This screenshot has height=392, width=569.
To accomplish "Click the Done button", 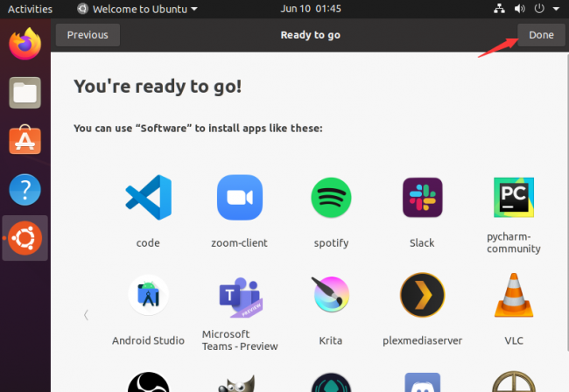I will pyautogui.click(x=541, y=35).
